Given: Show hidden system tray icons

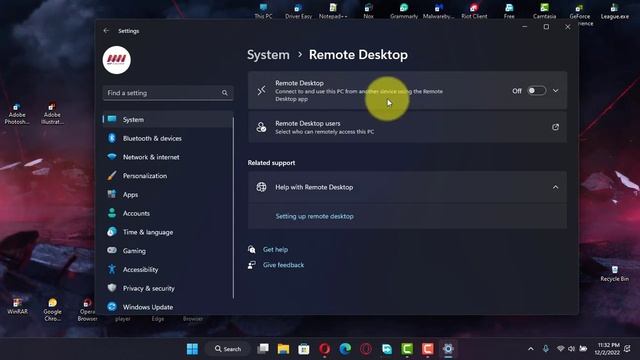Looking at the screenshot, I should [531, 349].
